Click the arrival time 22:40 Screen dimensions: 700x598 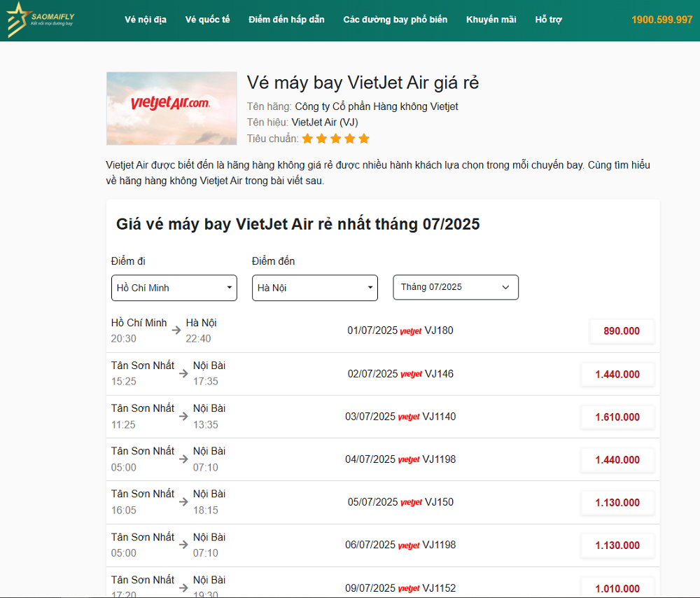pyautogui.click(x=198, y=338)
